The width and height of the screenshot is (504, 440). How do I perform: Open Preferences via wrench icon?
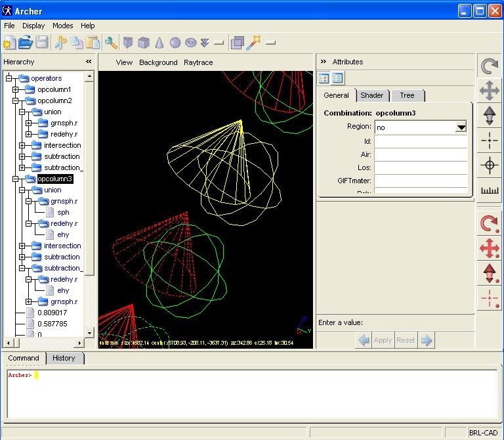pyautogui.click(x=111, y=43)
